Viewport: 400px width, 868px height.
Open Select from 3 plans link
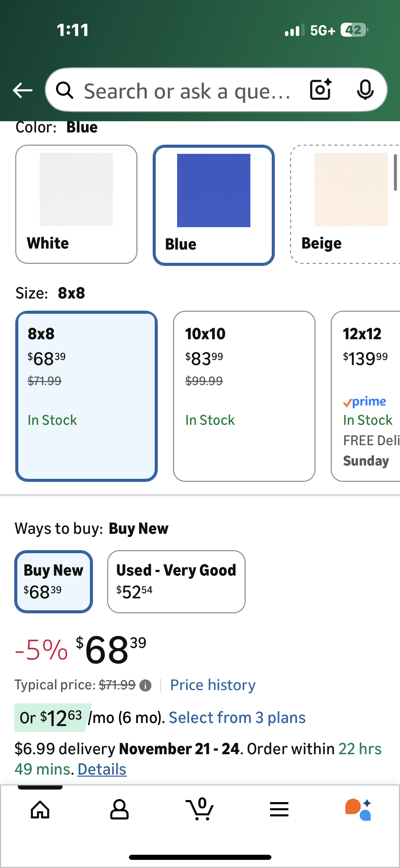[x=237, y=718]
